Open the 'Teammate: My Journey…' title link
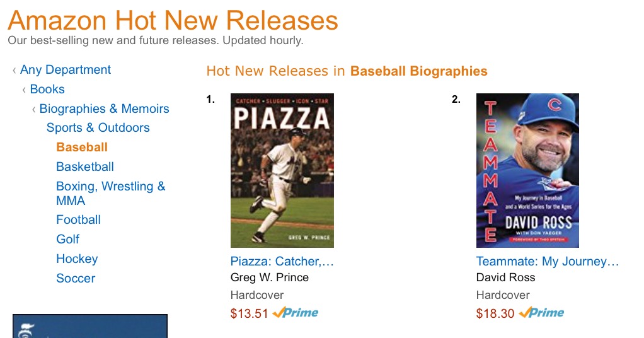The height and width of the screenshot is (338, 644). click(x=548, y=262)
